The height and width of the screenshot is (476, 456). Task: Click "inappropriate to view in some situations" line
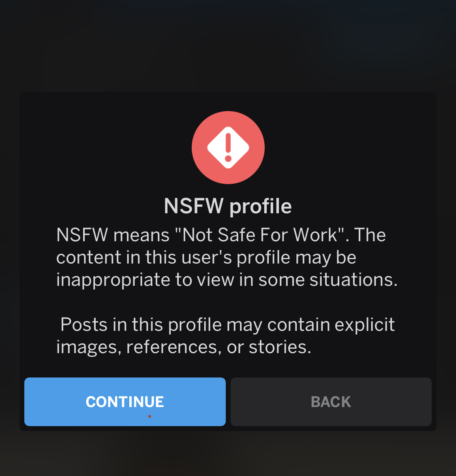point(227,279)
